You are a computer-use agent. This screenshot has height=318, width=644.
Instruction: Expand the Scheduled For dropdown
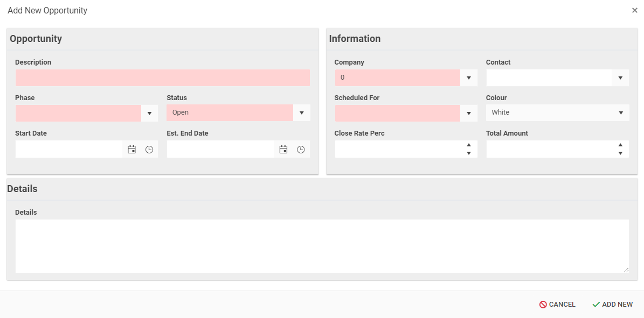469,114
